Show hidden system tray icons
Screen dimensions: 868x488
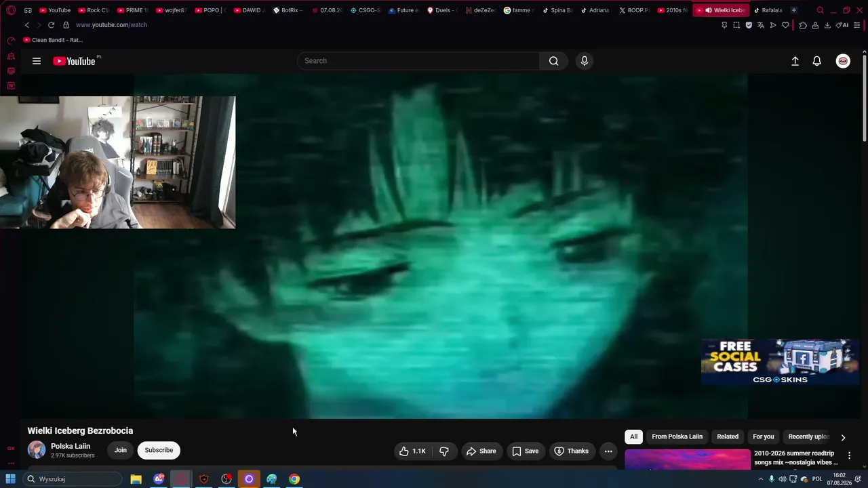coord(760,479)
